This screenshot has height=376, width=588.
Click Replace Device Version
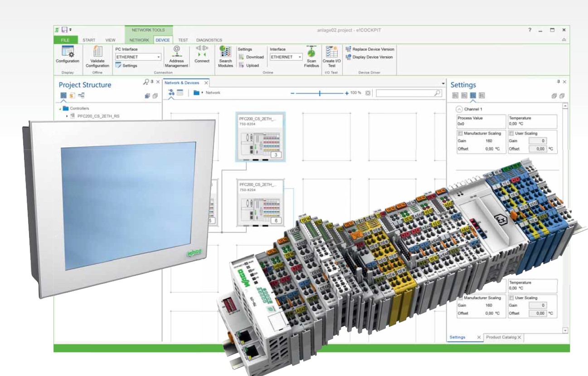pos(369,49)
